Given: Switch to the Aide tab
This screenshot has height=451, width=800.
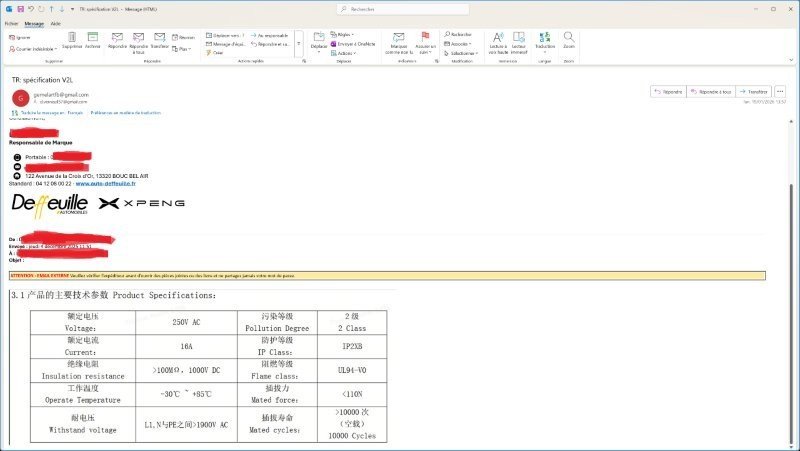Looking at the screenshot, I should (x=55, y=21).
